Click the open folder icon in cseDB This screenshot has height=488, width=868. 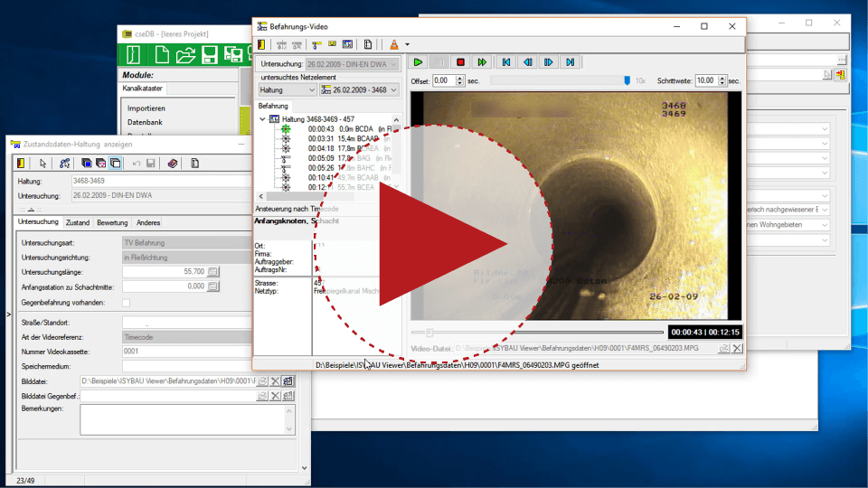coord(185,55)
